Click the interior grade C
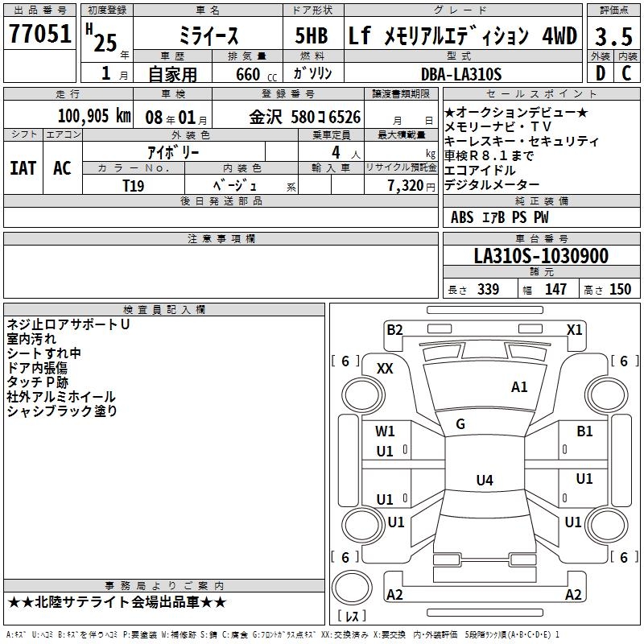The image size is (644, 644). (626, 73)
